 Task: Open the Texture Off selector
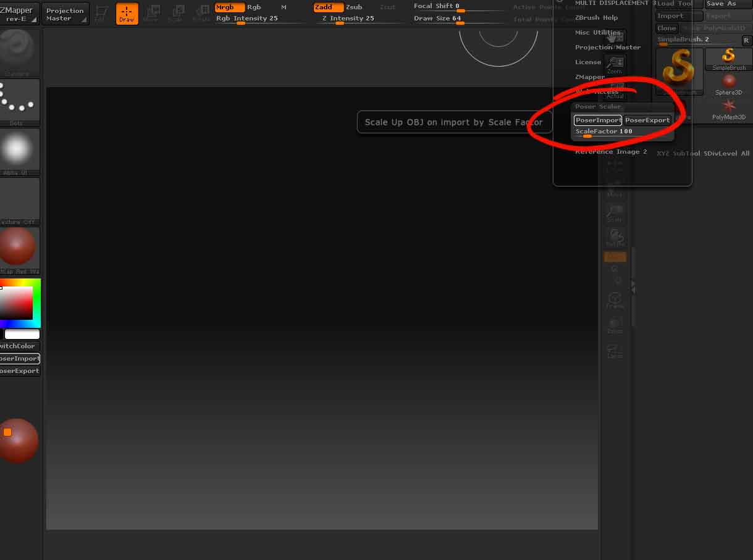19,201
